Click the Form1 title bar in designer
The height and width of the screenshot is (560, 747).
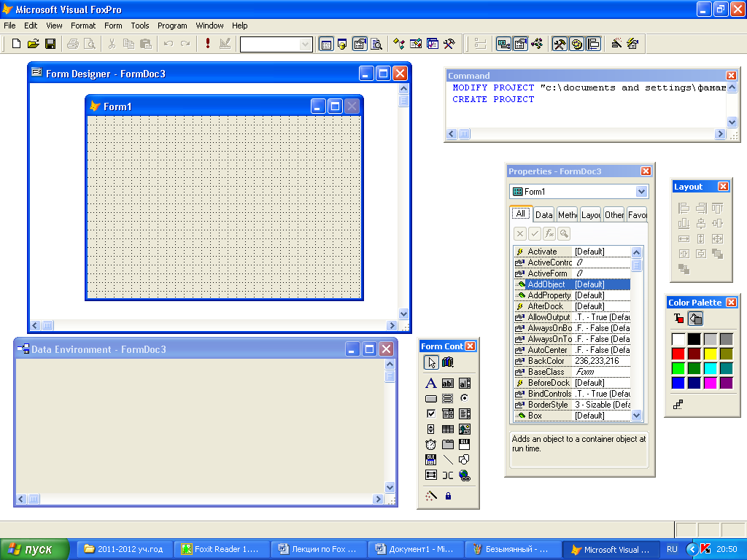pos(224,106)
